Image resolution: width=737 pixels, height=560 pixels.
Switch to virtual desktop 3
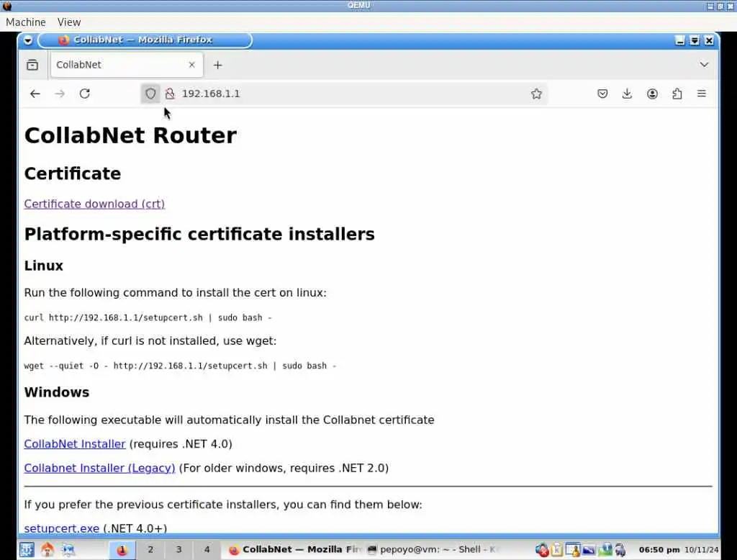coord(178,550)
